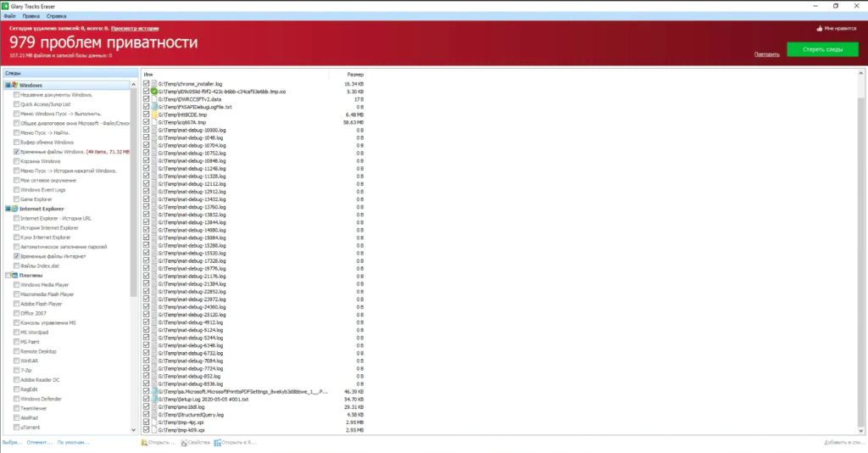Viewport: 868px width, 453px height.
Task: Click the Отменит... link below the tree
Action: [x=39, y=443]
